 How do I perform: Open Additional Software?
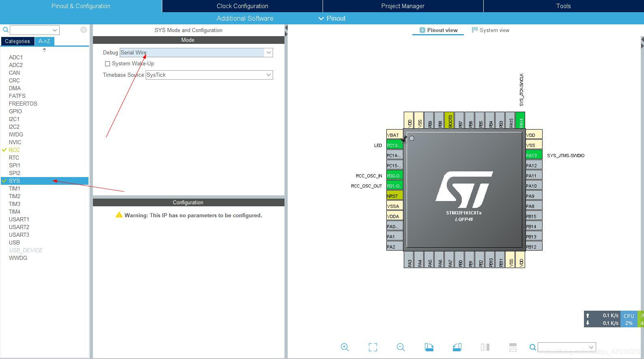(245, 18)
